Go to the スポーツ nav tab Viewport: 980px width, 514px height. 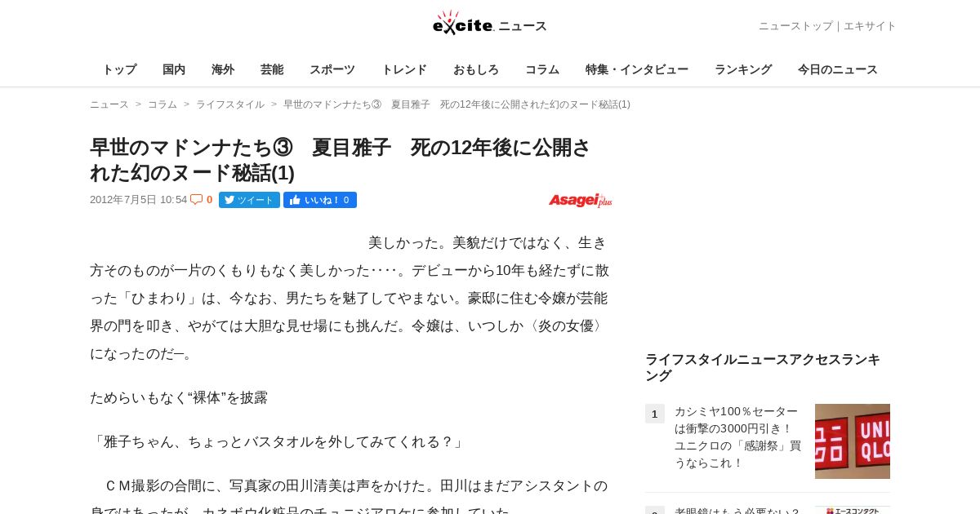point(332,69)
